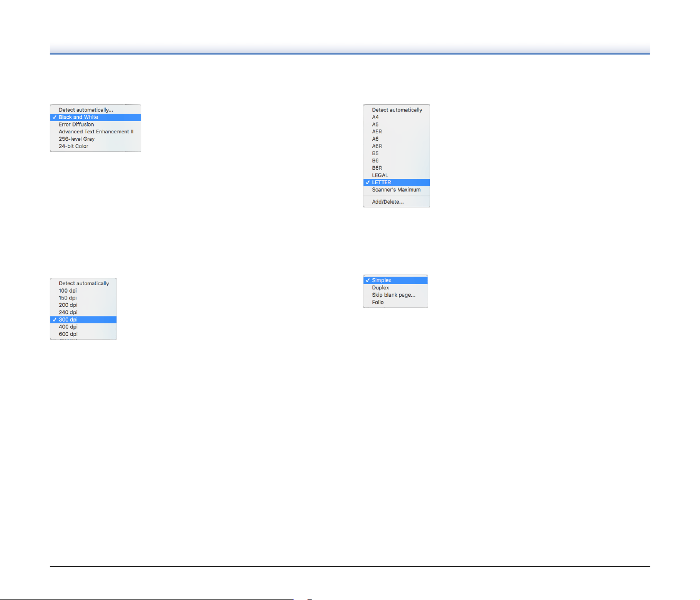Choose A4 page size
The height and width of the screenshot is (600, 700).
point(396,117)
